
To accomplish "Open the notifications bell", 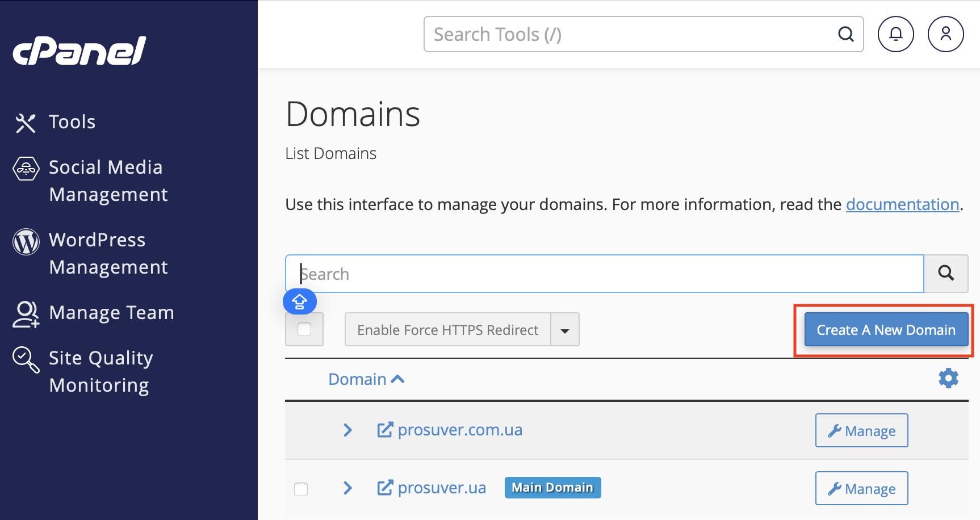I will [x=895, y=34].
